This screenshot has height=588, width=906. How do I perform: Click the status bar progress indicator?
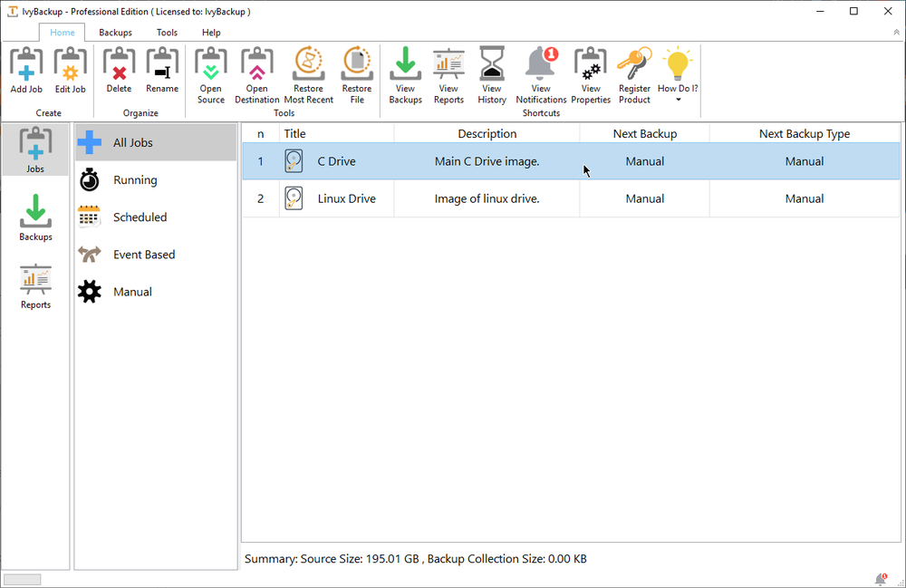22,579
